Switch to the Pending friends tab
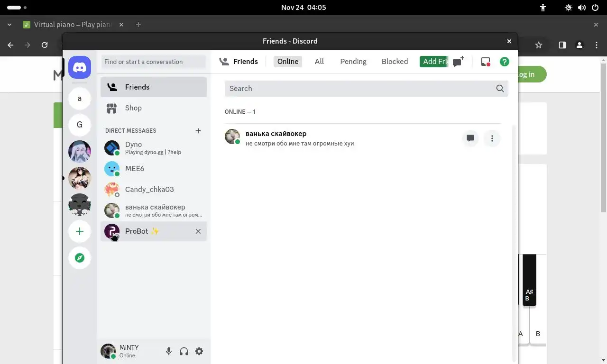 click(x=353, y=62)
